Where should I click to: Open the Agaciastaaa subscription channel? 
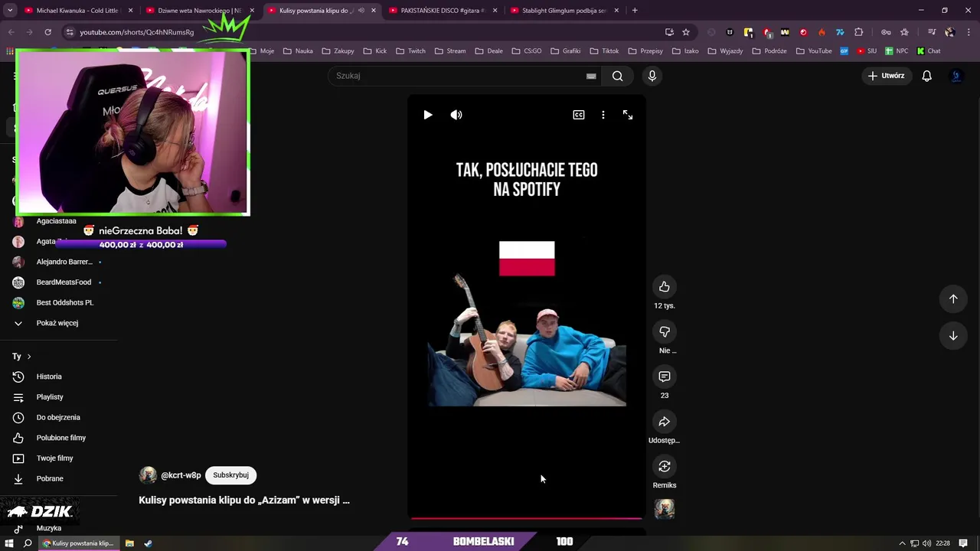[56, 221]
